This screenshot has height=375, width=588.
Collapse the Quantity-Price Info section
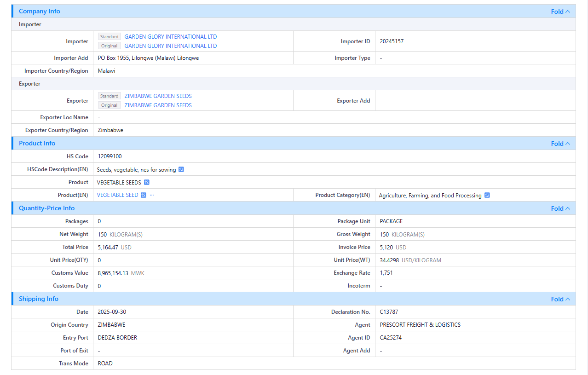click(x=560, y=208)
